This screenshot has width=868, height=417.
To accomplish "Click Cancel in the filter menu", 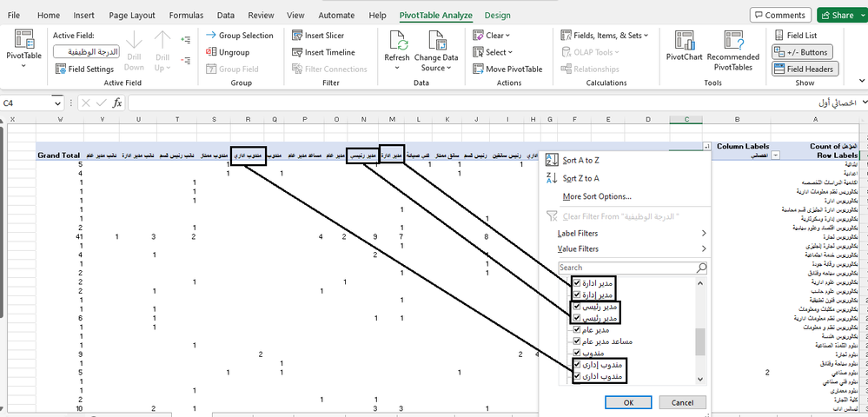I will [683, 402].
